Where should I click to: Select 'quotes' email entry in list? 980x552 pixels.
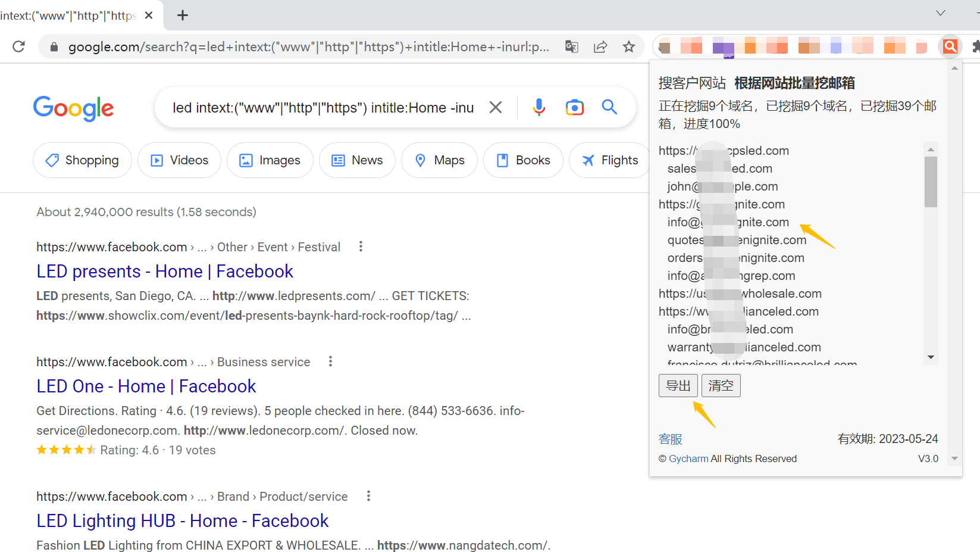pyautogui.click(x=737, y=240)
